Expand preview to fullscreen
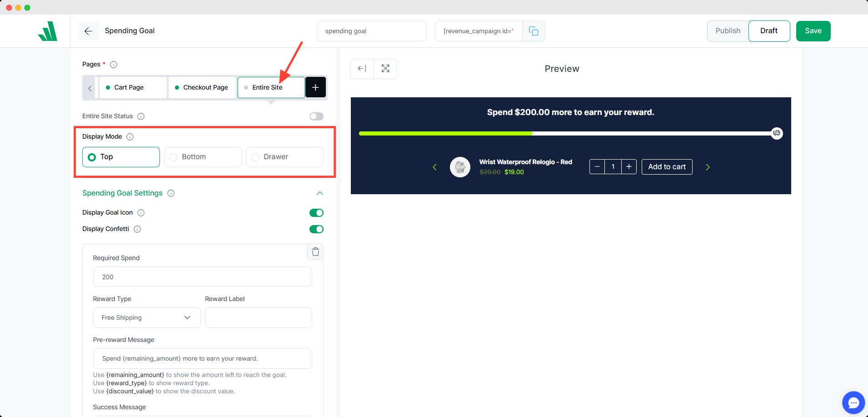This screenshot has height=417, width=868. [385, 69]
